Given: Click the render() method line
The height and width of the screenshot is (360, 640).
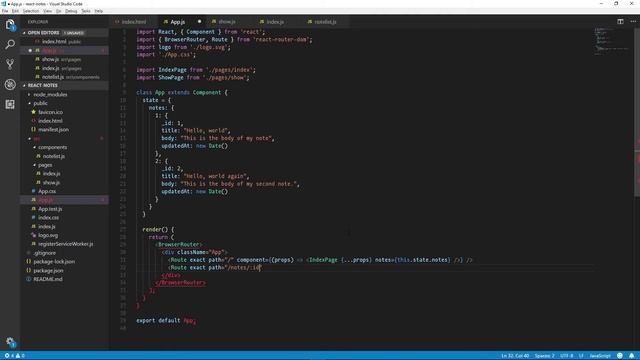Looking at the screenshot, I should [x=158, y=229].
